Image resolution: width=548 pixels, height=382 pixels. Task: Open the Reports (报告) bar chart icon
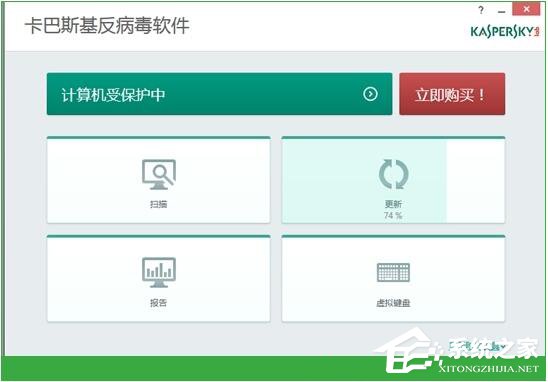(x=159, y=273)
